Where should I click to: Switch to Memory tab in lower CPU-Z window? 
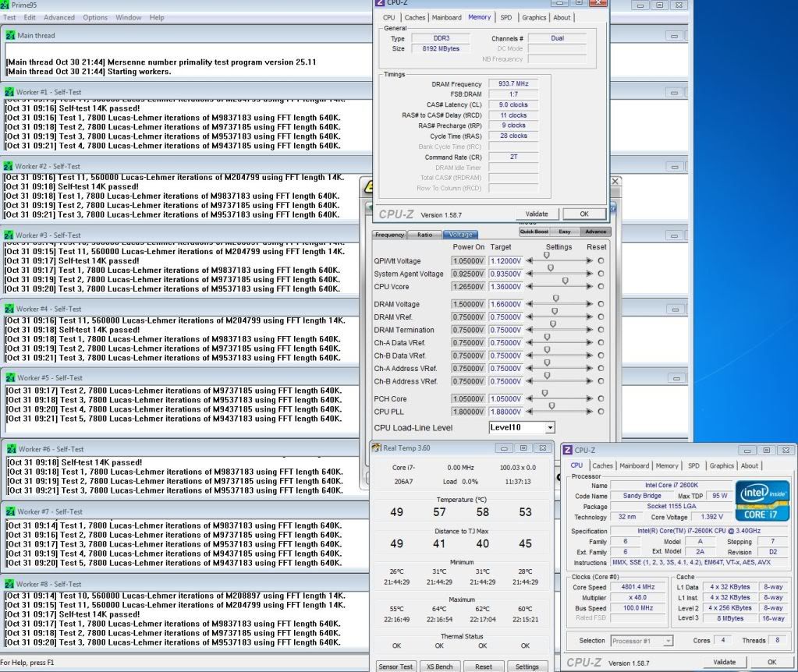(667, 465)
